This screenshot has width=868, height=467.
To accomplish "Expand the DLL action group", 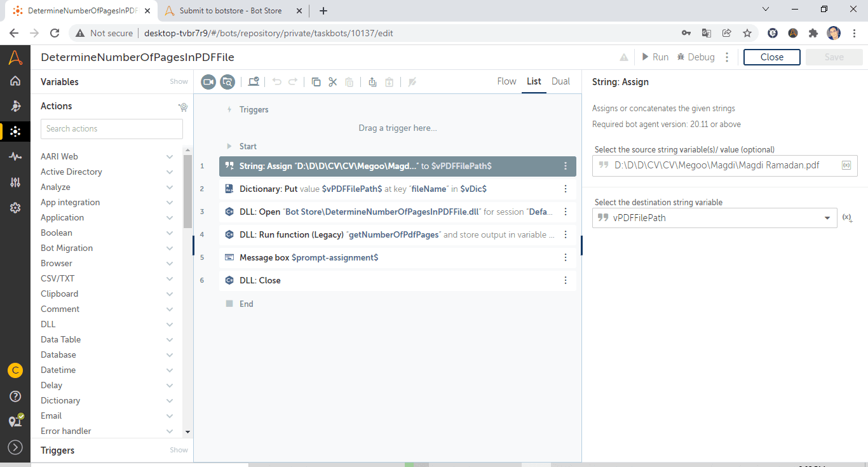I will tap(170, 324).
